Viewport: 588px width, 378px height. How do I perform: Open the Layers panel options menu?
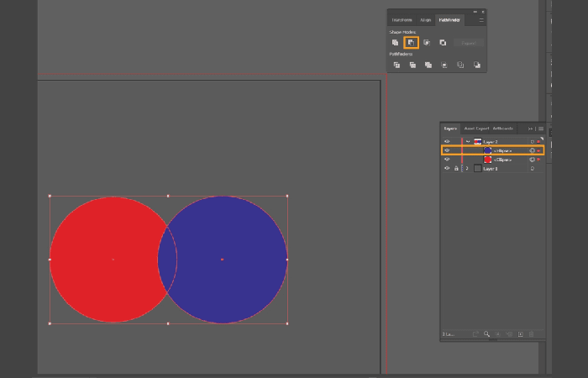[541, 129]
